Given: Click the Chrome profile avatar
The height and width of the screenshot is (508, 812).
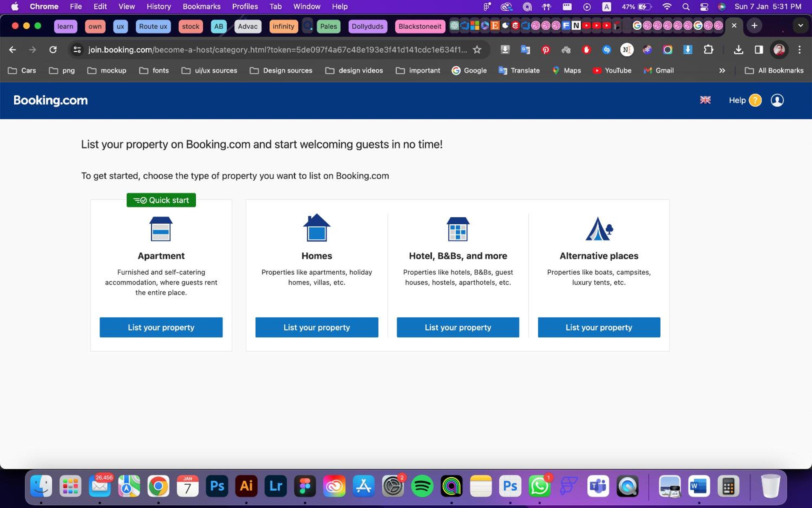Looking at the screenshot, I should tap(779, 50).
